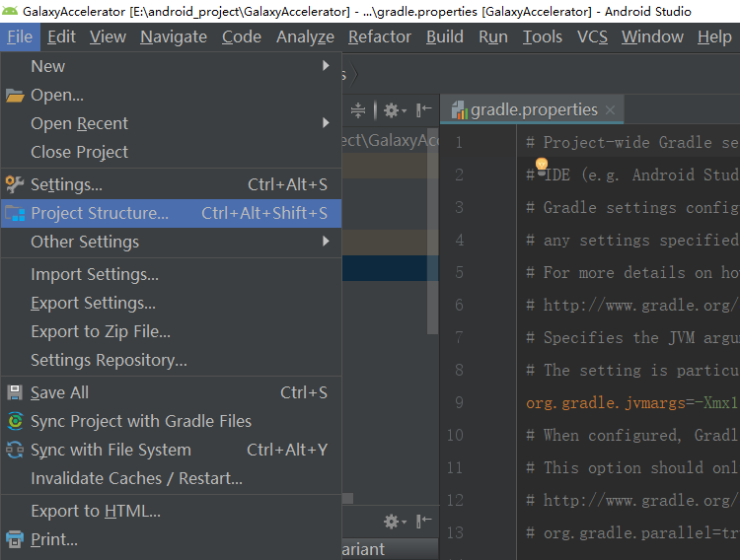Viewport: 740px width, 560px height.
Task: Click the Open folder icon
Action: coord(15,96)
